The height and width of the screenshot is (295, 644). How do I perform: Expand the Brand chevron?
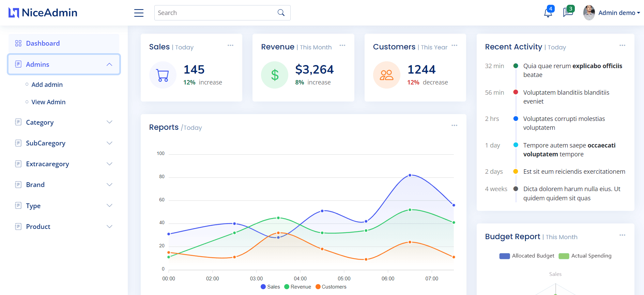(x=109, y=185)
